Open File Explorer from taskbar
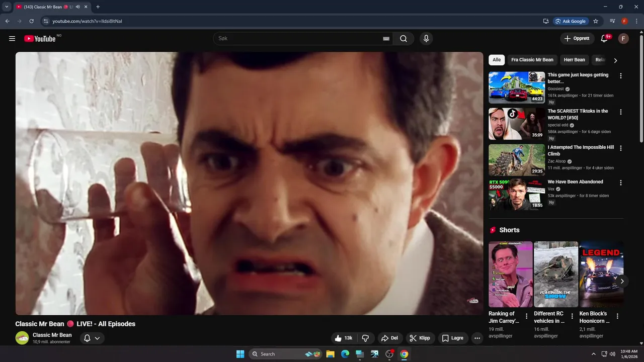Viewport: 644px width, 362px height. tap(331, 354)
